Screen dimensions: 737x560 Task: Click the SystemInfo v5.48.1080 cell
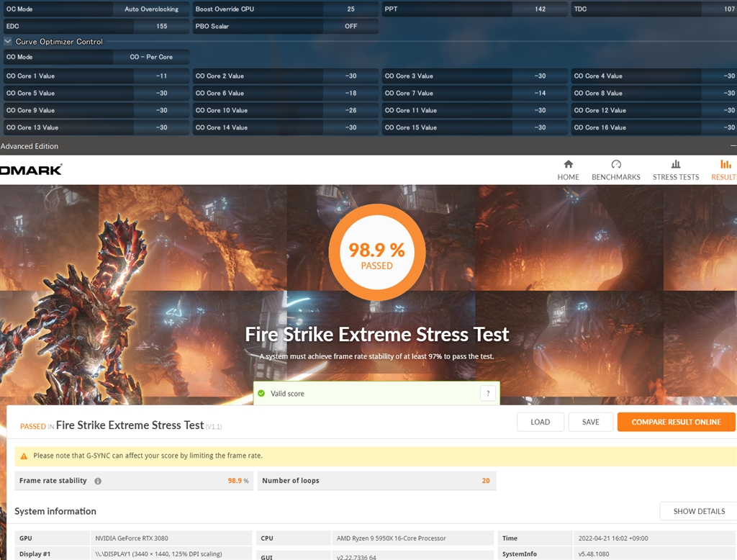point(654,554)
